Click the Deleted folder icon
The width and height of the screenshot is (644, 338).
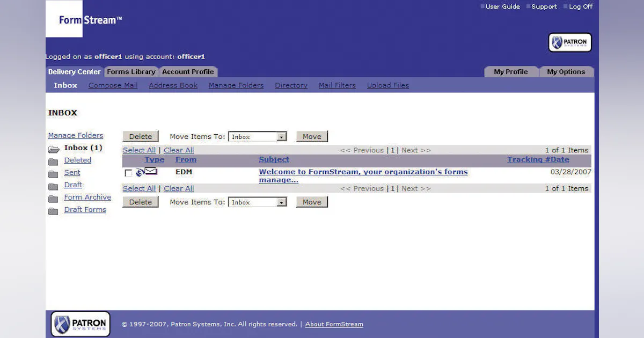[x=53, y=161]
